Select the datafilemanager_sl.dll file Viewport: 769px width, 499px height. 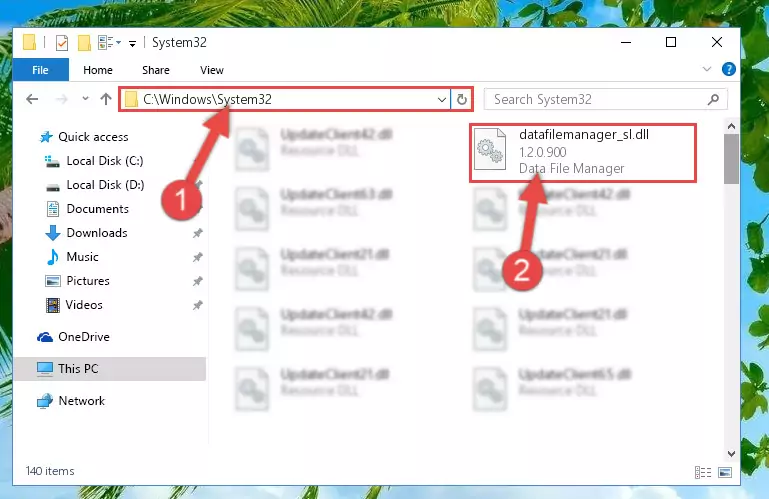pos(583,153)
